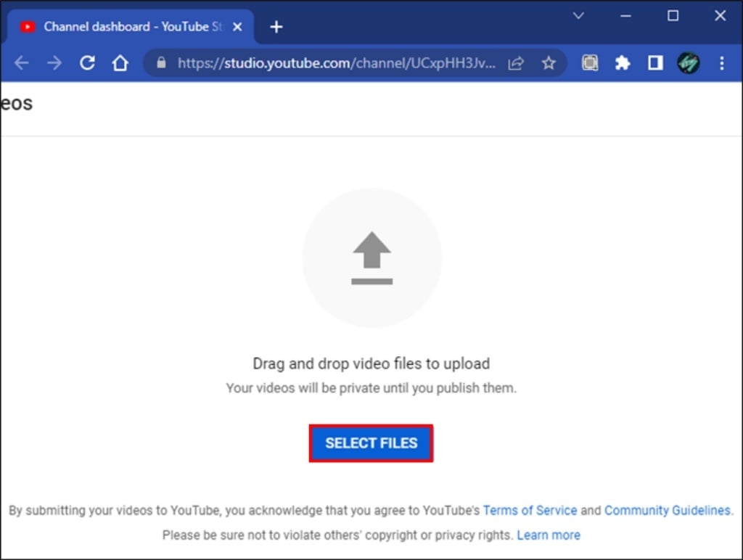Screen dimensions: 743x560
Task: Open a new browser tab
Action: coord(276,27)
